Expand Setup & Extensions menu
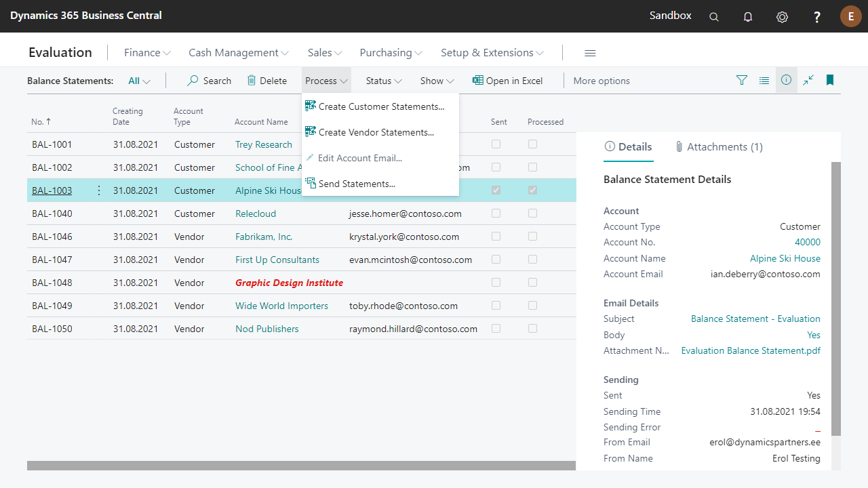Screen dimensions: 868x488 point(492,53)
